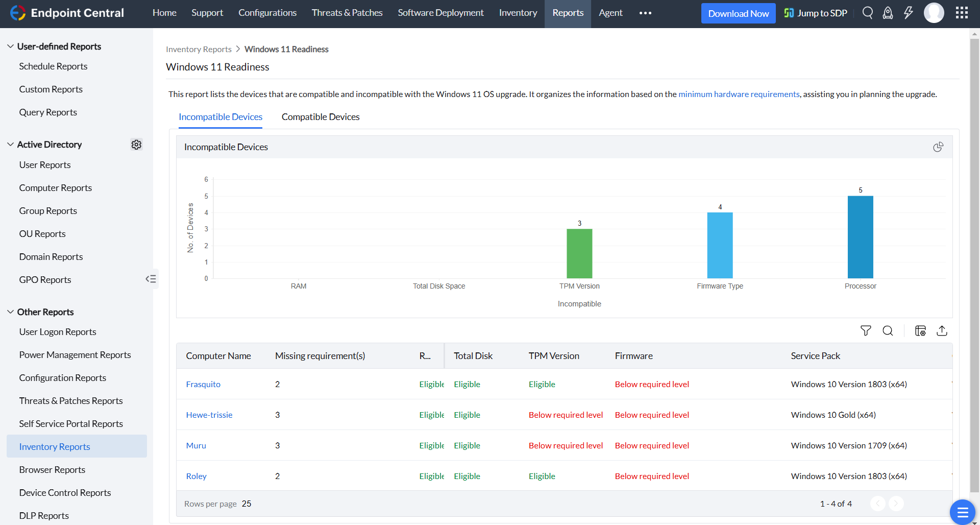Switch chart type using pie chart icon
This screenshot has height=525, width=980.
[938, 147]
